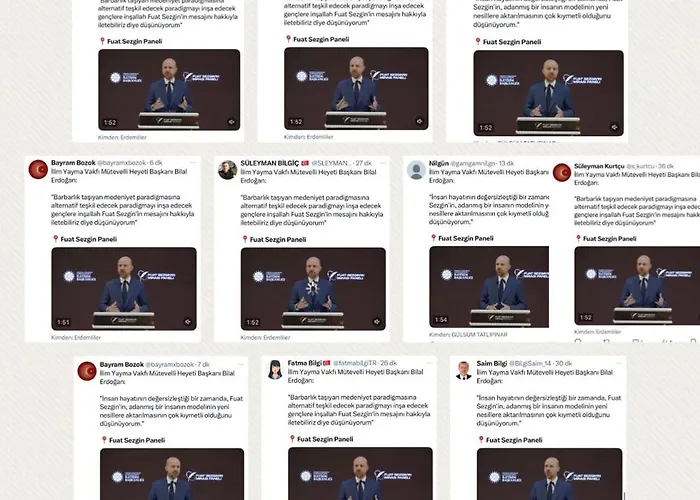Open Fatma Bilgi's profile avatar

coord(275,370)
